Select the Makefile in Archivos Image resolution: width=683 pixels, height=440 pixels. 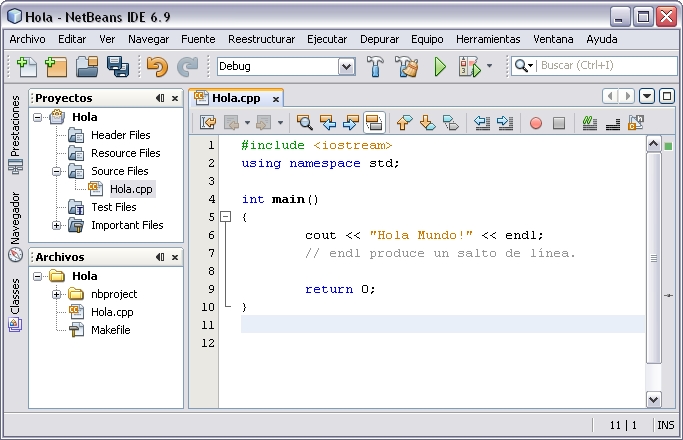click(x=111, y=330)
